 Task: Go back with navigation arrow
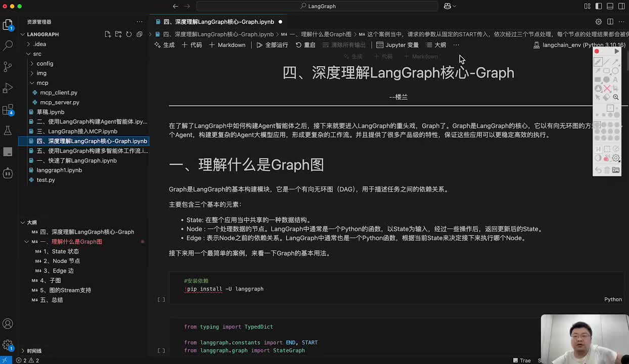[175, 6]
